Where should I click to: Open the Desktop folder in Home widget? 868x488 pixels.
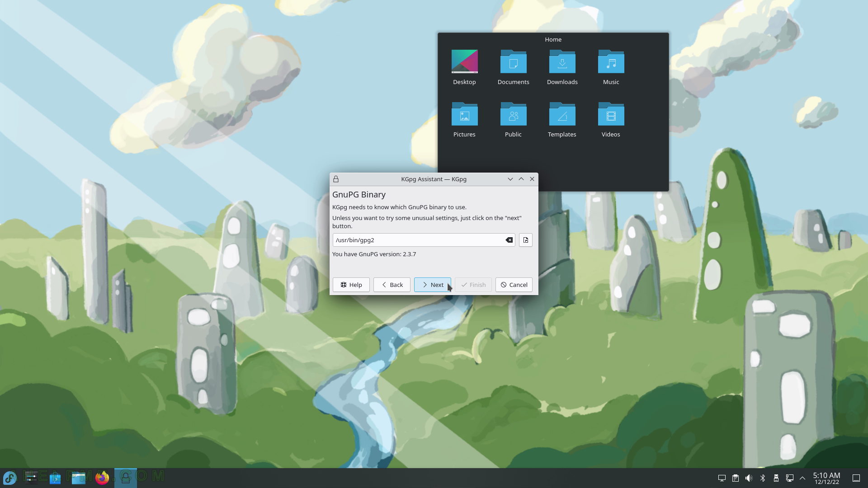tap(464, 67)
